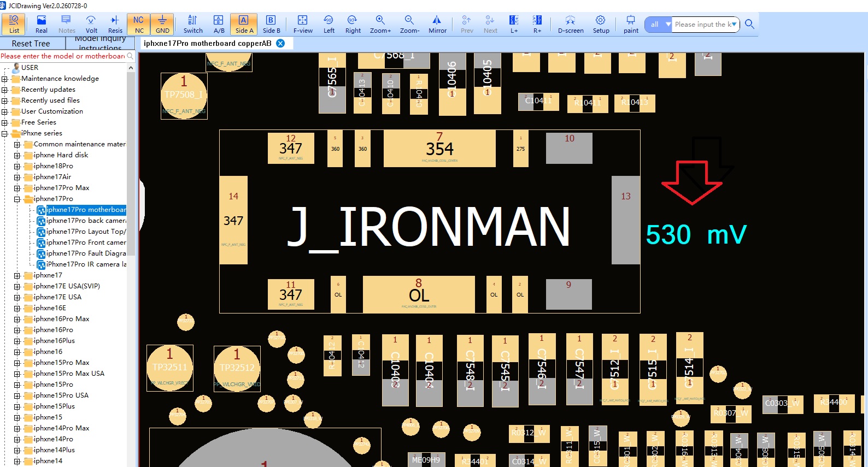Select the Real view tool
868x467 pixels.
pos(42,24)
